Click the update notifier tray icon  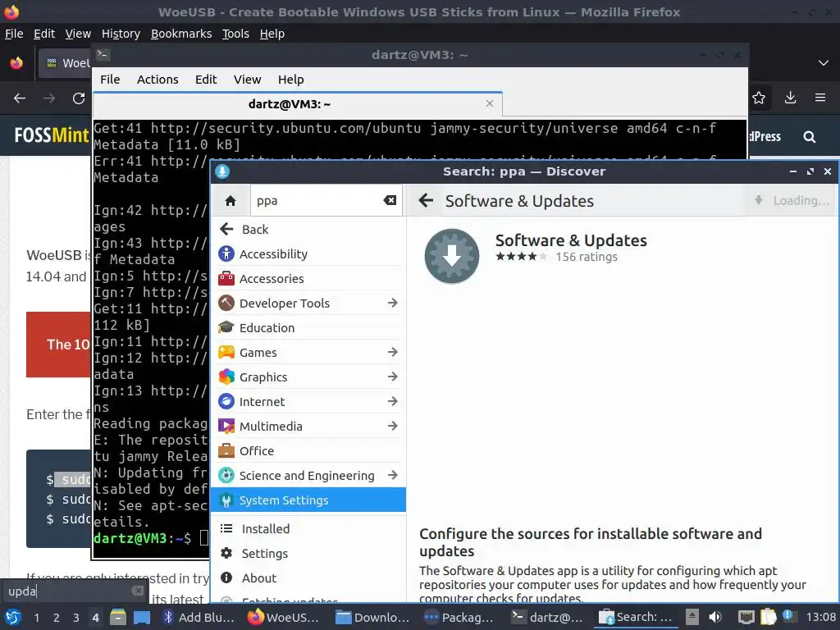click(x=788, y=616)
